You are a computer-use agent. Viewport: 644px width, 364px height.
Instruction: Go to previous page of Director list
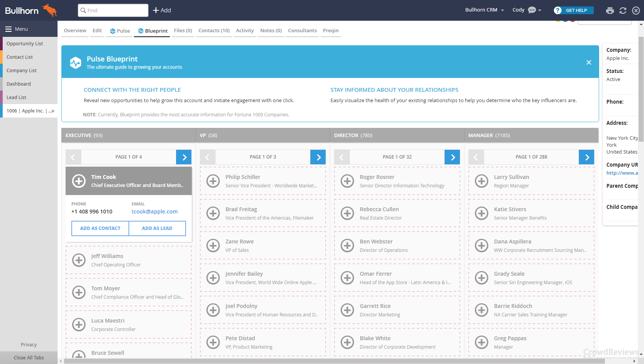[342, 157]
